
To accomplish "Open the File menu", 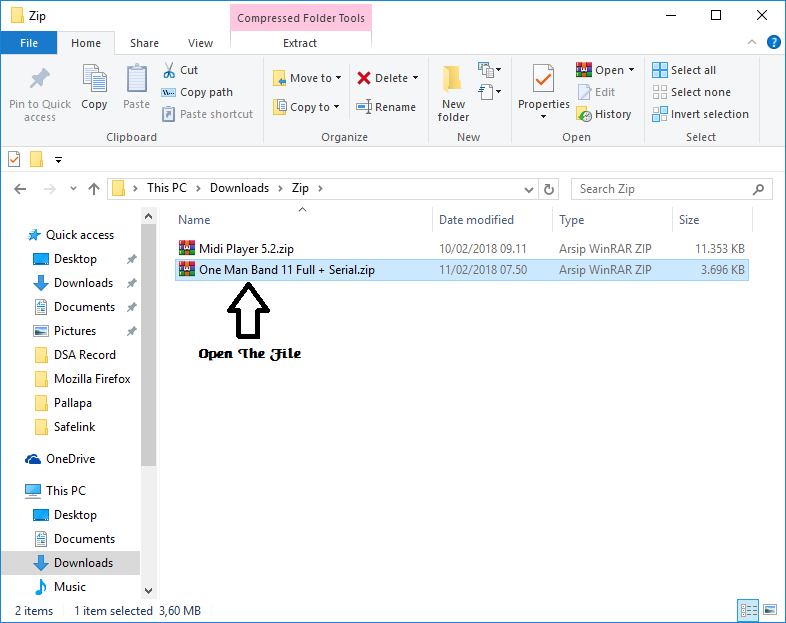I will pos(29,43).
